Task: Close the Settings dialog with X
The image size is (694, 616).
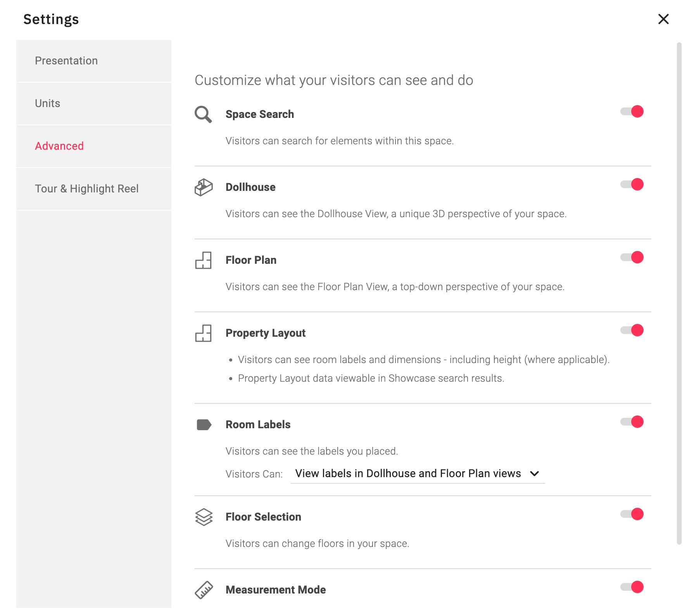Action: 663,19
